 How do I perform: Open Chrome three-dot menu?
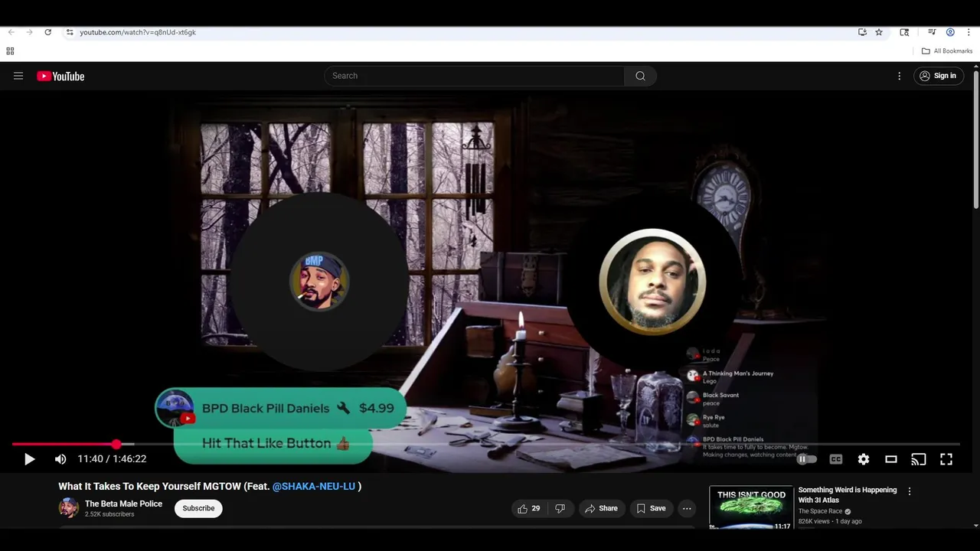pos(969,32)
